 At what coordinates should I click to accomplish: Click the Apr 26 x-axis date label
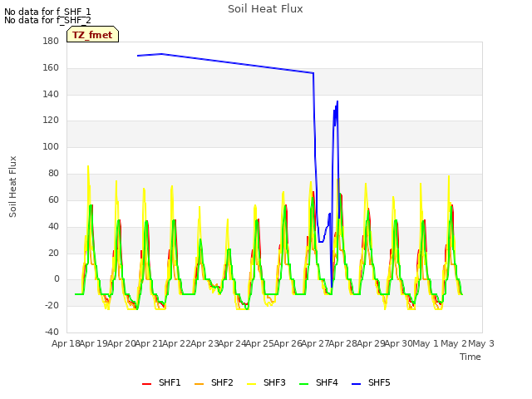point(288,343)
